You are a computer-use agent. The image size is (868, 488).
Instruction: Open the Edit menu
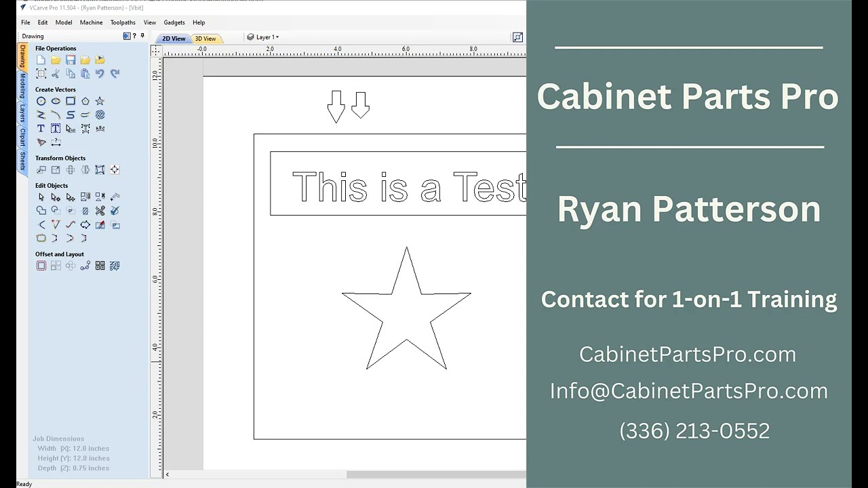click(43, 22)
